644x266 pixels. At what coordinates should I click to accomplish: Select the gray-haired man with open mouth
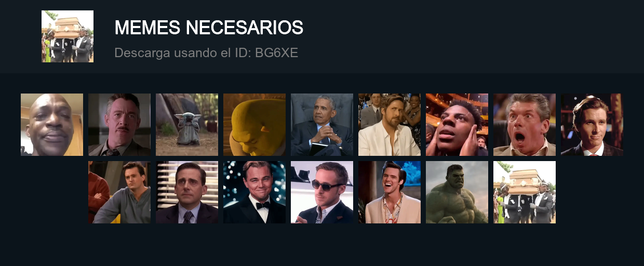pos(525,125)
